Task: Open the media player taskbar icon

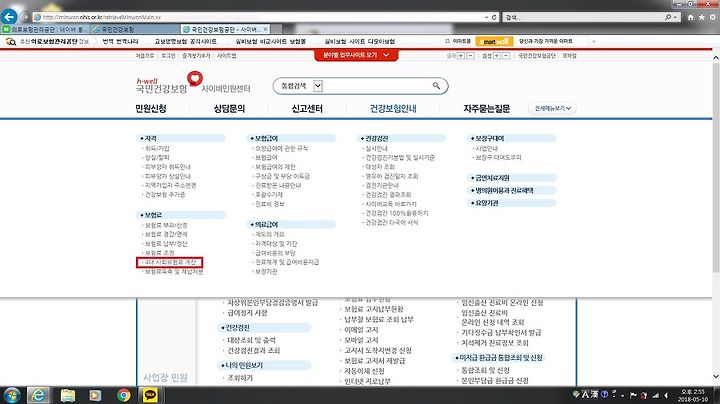Action: coord(95,395)
